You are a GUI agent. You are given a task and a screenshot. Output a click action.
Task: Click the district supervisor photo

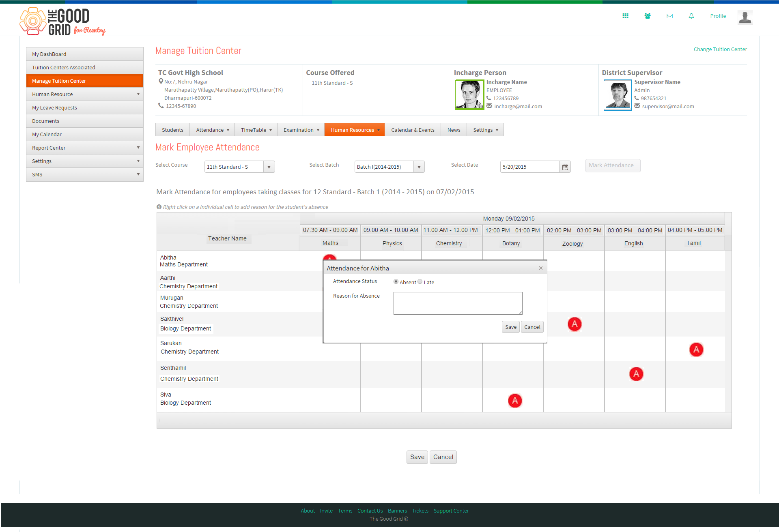(618, 95)
